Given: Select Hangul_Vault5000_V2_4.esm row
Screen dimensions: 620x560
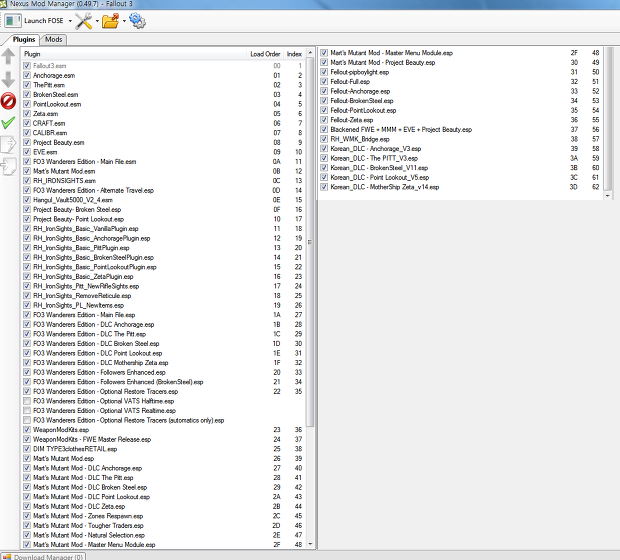Looking at the screenshot, I should [163, 200].
